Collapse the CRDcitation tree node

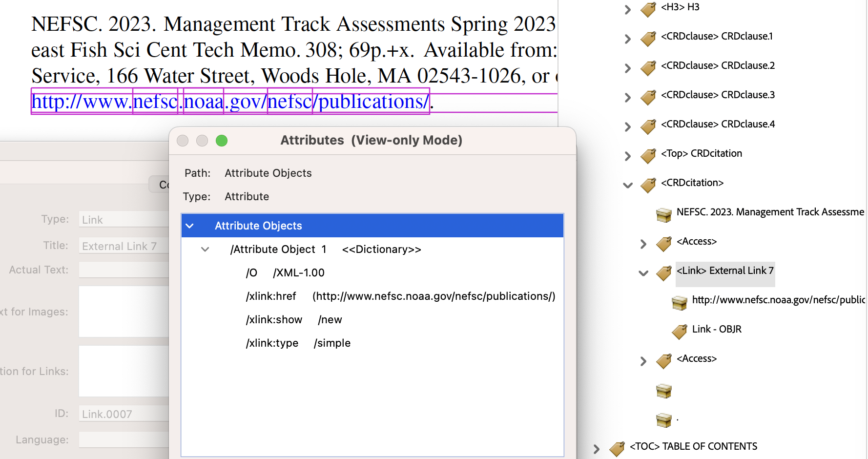(628, 185)
